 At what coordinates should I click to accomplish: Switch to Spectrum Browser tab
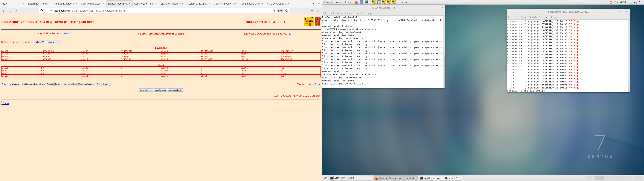[x=91, y=4]
